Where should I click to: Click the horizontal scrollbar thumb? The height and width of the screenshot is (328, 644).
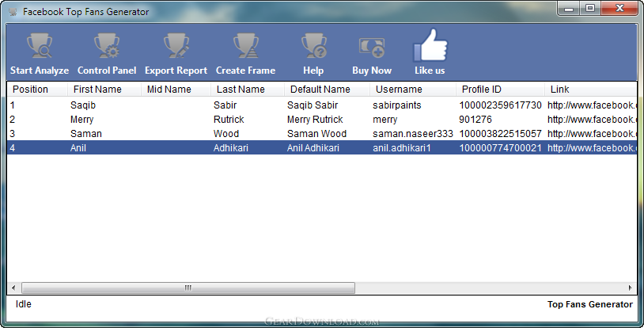[x=188, y=288]
